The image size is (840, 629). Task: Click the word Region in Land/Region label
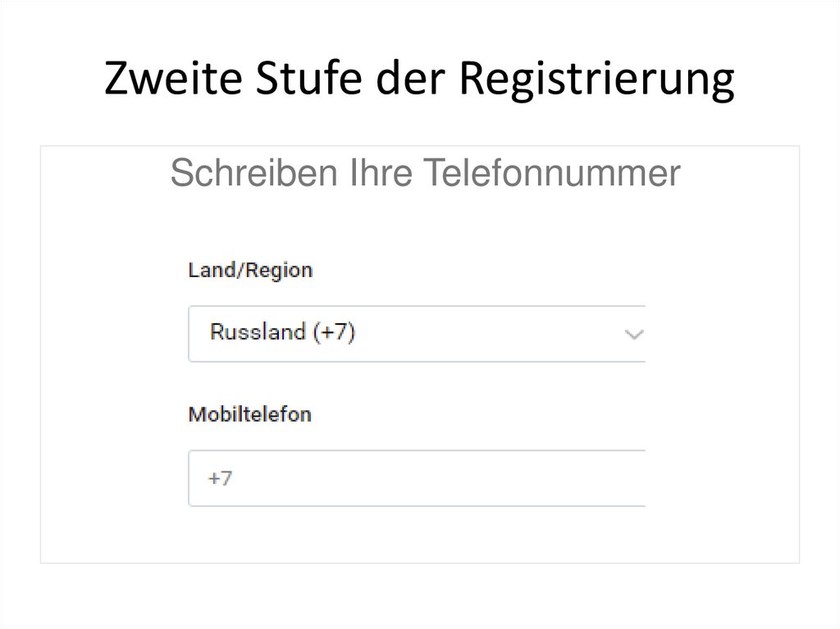[281, 270]
